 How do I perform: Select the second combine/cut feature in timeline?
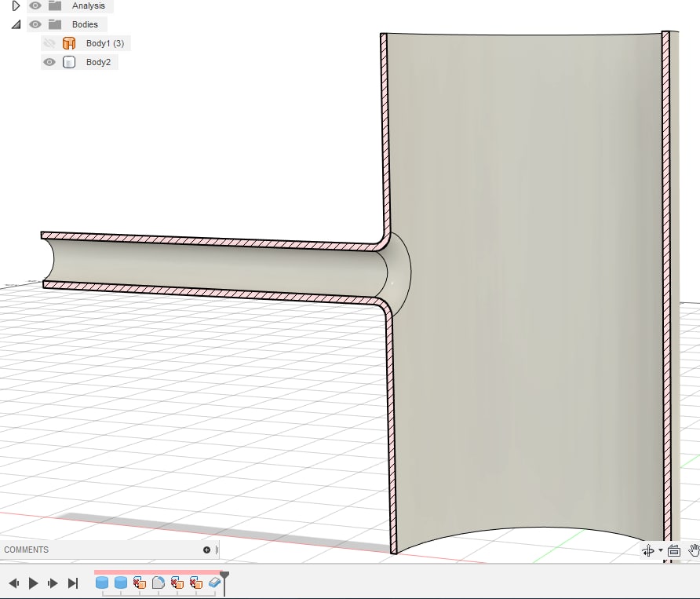[177, 583]
